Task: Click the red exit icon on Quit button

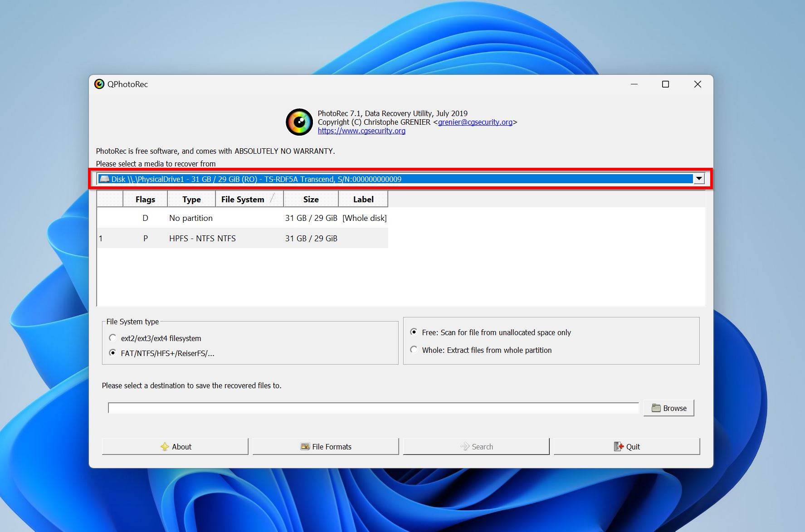Action: [619, 446]
